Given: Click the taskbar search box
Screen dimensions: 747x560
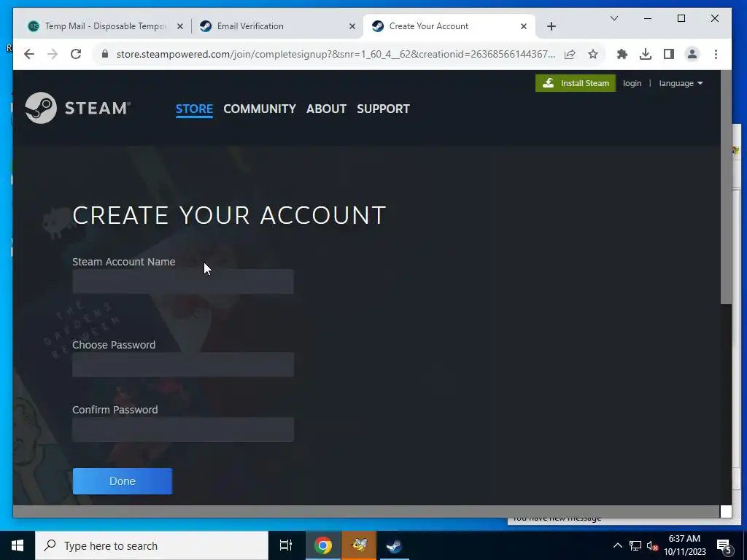Looking at the screenshot, I should (x=152, y=545).
